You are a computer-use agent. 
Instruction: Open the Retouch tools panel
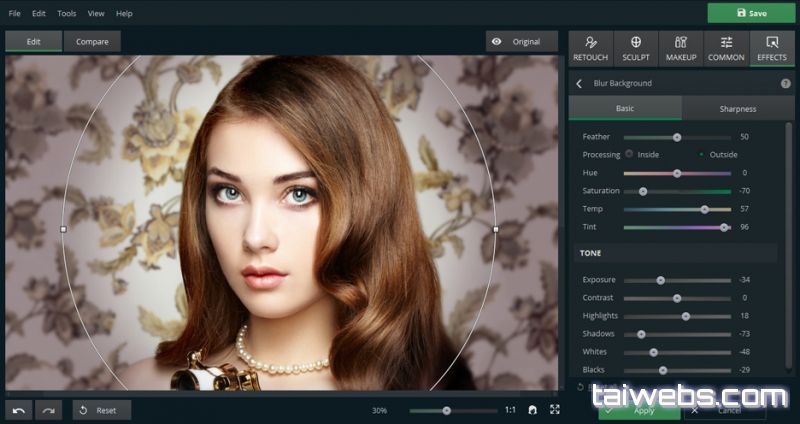pos(591,48)
